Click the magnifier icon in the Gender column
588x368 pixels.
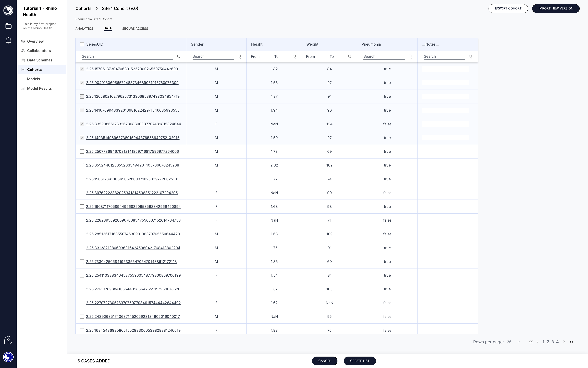[x=239, y=56]
